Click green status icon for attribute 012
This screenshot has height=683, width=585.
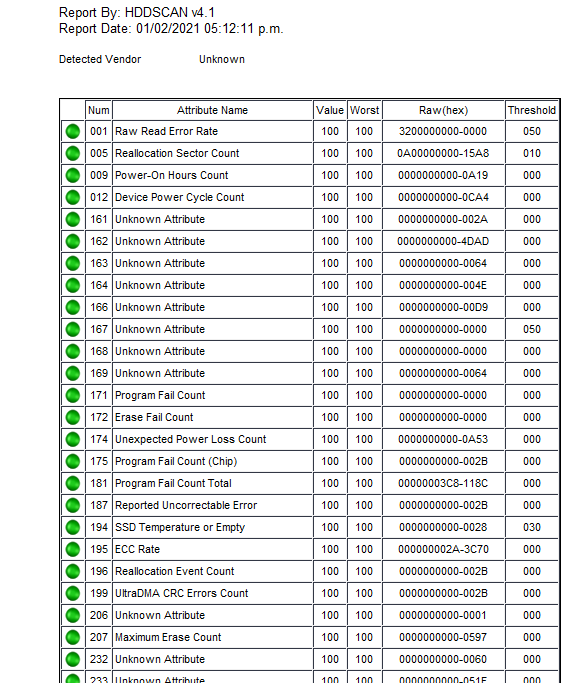pos(73,197)
